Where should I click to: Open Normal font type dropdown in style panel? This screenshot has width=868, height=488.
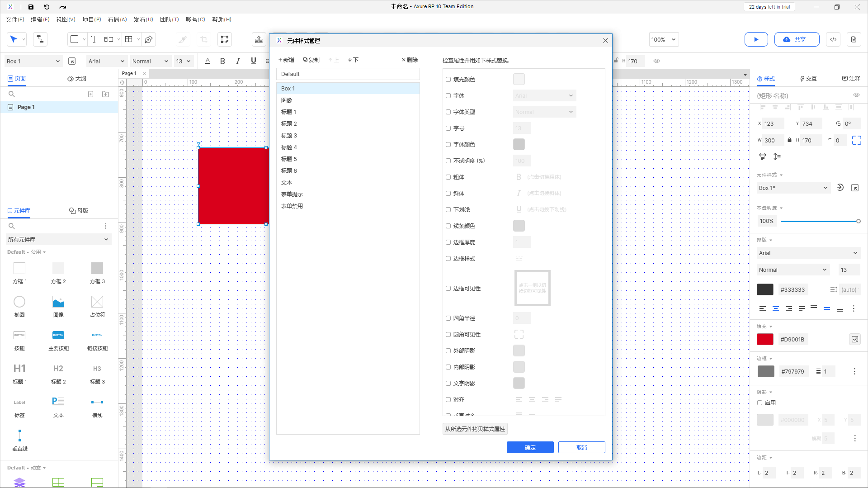(x=793, y=270)
